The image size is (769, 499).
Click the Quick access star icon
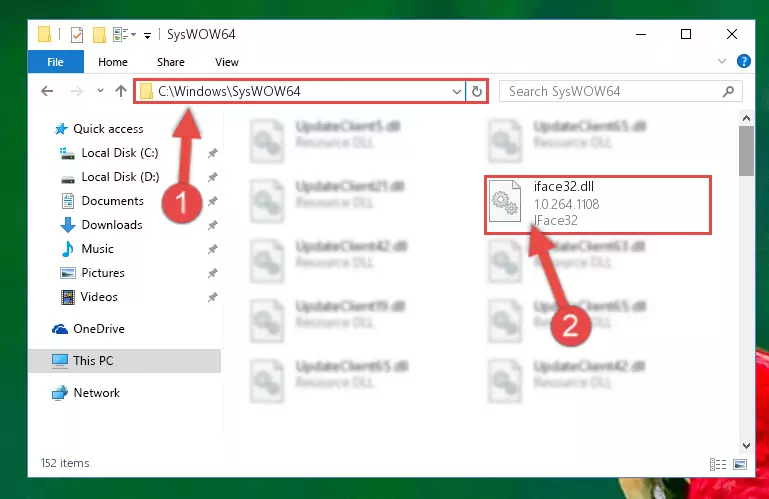[61, 129]
